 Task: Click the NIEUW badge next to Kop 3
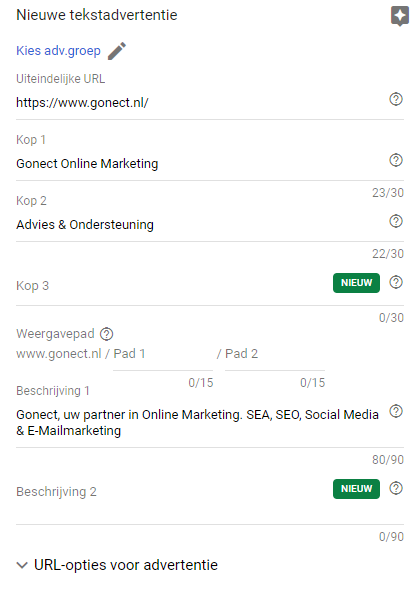pos(356,283)
